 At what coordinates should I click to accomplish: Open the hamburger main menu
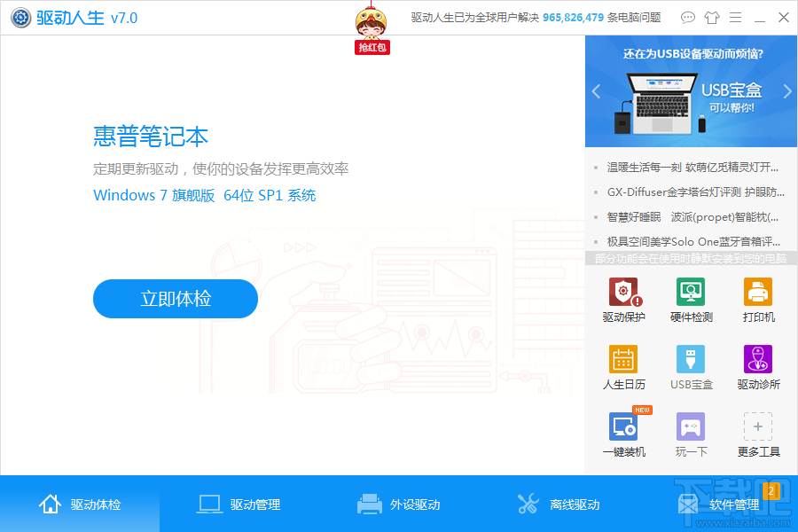point(736,17)
